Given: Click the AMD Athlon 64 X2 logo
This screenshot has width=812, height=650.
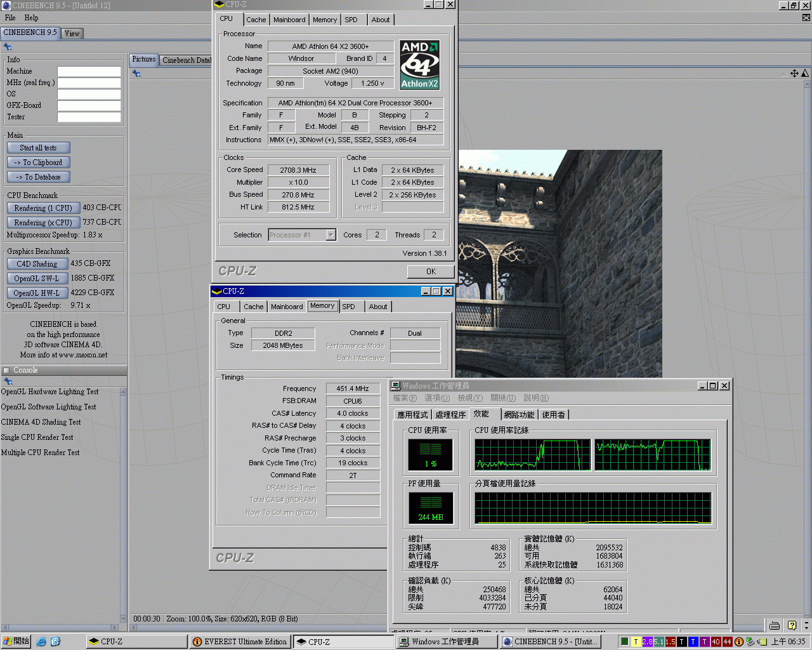Looking at the screenshot, I should 419,65.
